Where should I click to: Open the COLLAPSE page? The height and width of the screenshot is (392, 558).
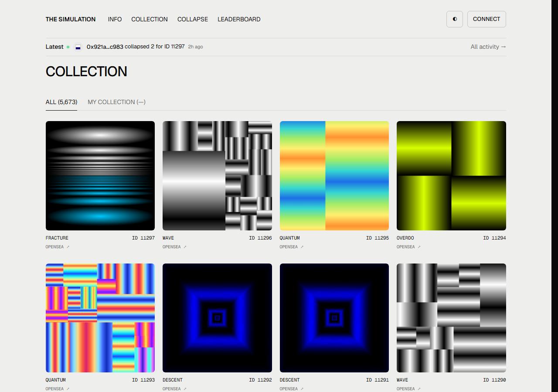[193, 19]
